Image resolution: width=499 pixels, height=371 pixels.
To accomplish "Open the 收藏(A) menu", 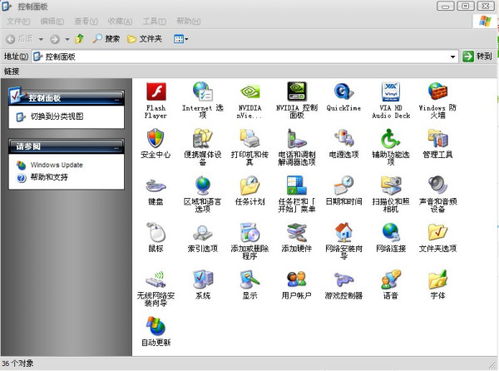I will (x=120, y=21).
